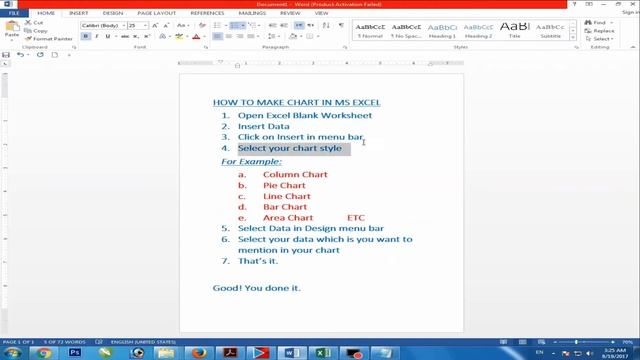Shrink font size with the smaller A

(166, 25)
